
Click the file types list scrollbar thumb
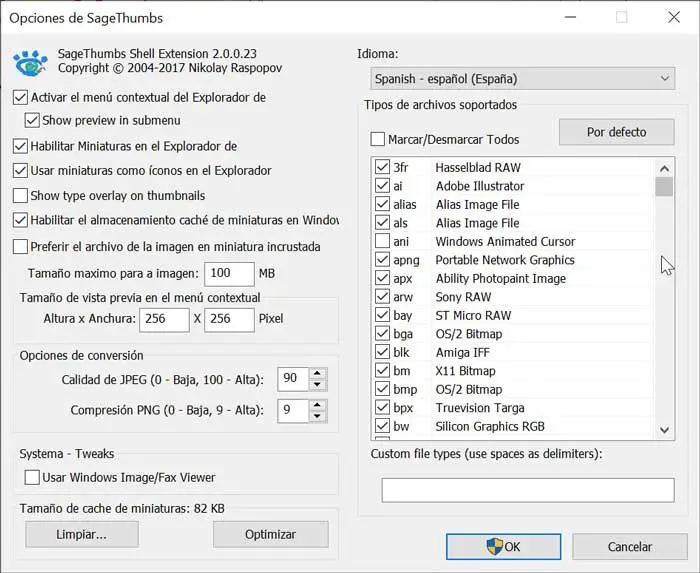[664, 187]
